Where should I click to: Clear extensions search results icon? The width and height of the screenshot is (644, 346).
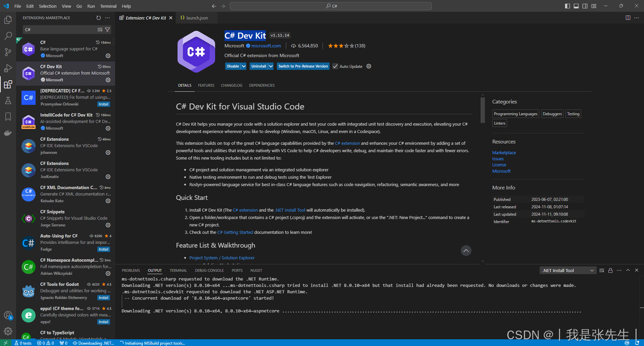click(100, 30)
